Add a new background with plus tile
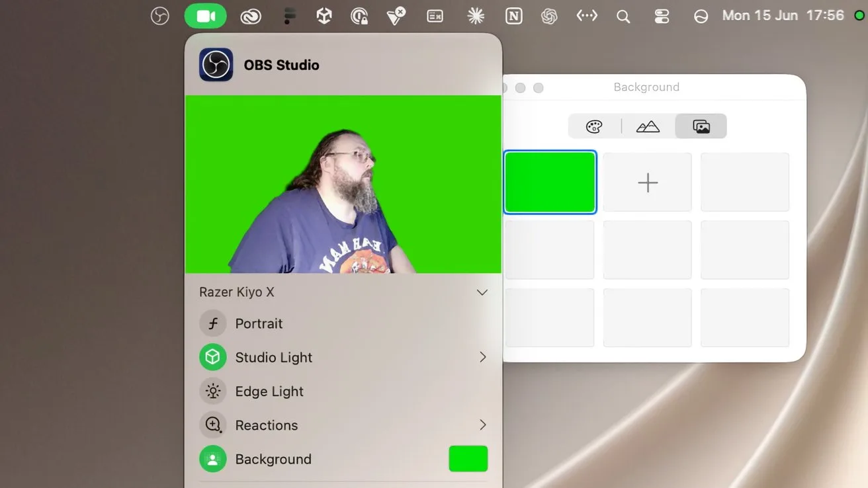The image size is (868, 488). point(648,183)
